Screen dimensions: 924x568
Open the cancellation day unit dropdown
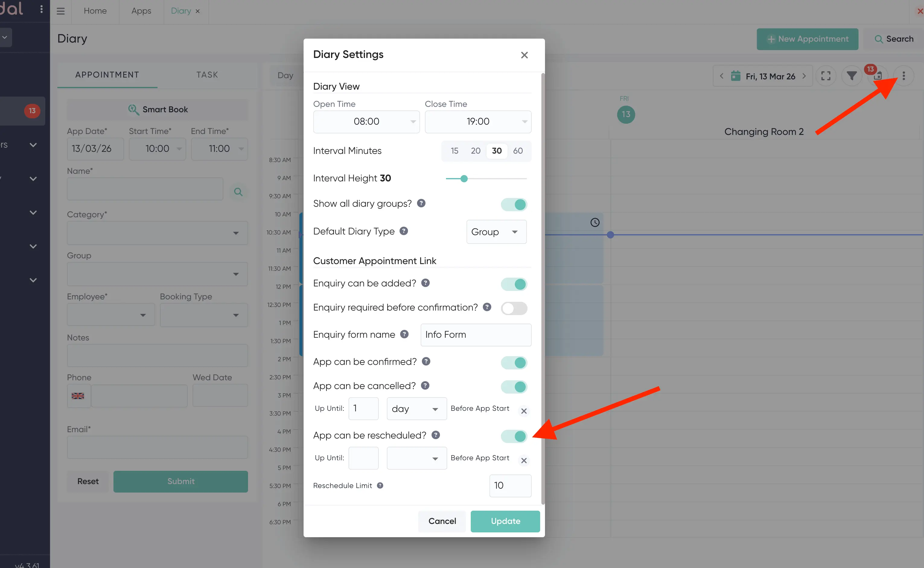pyautogui.click(x=416, y=409)
